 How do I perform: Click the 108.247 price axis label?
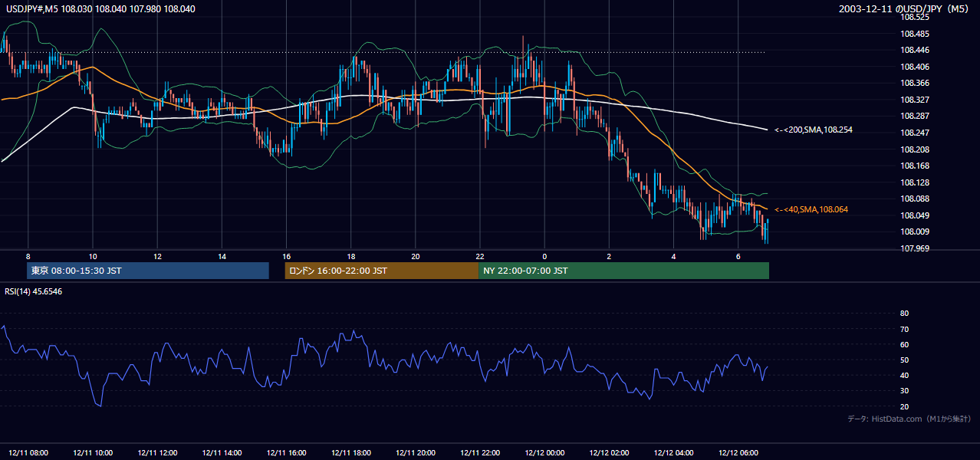[913, 133]
